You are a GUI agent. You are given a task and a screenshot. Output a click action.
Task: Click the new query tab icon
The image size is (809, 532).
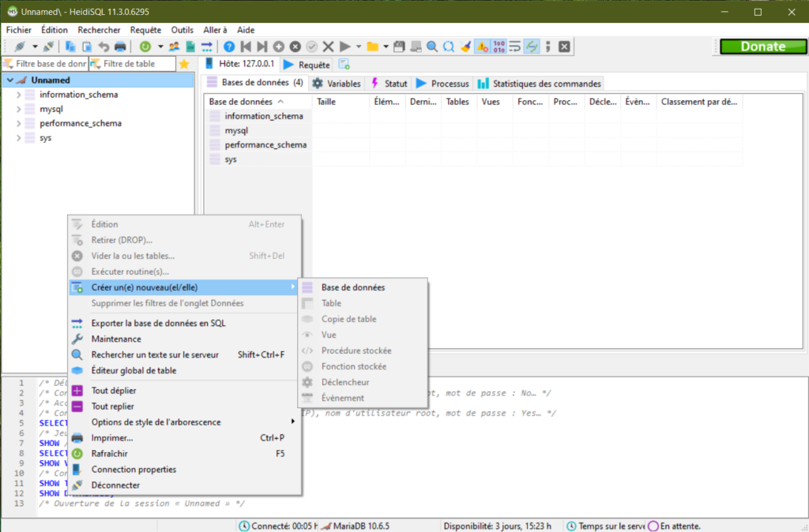(344, 65)
